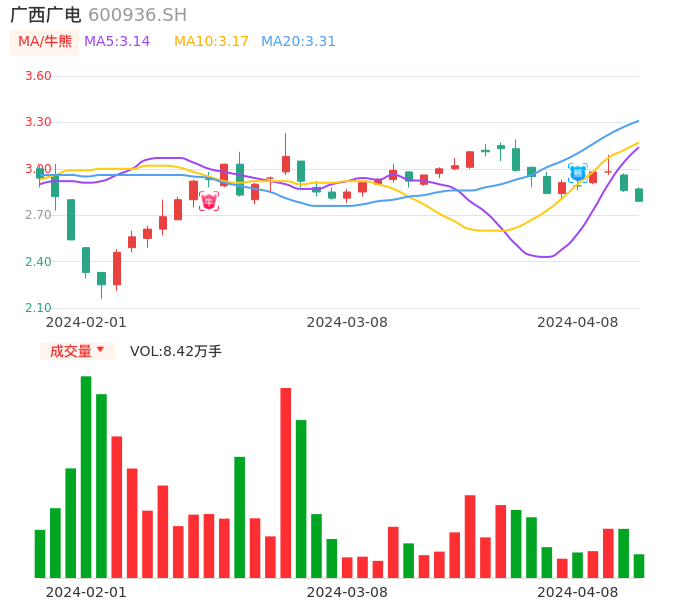Viewport: 686px width, 606px height.
Task: Select the tallest red volume bar
Action: point(285,482)
